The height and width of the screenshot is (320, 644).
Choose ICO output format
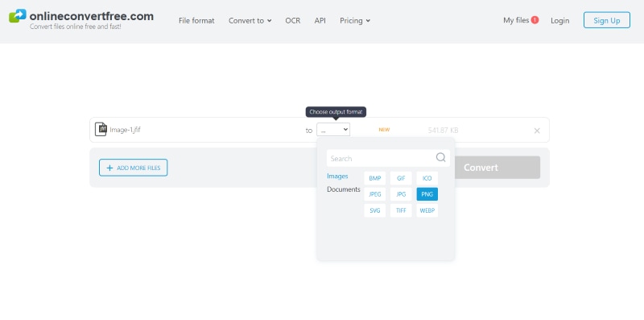pyautogui.click(x=427, y=178)
